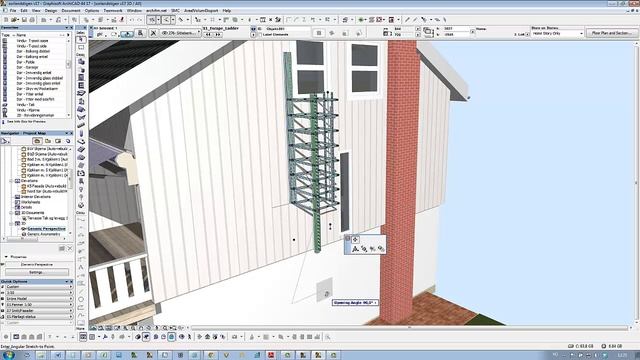Select Worksheets in Project Map
This screenshot has width=640, height=360.
coord(31,202)
